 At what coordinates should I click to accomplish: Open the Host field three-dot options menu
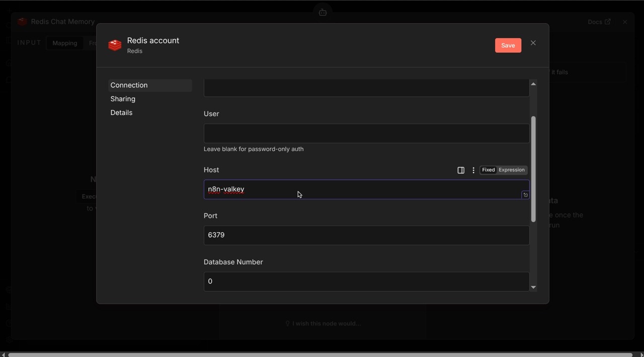[x=473, y=170]
